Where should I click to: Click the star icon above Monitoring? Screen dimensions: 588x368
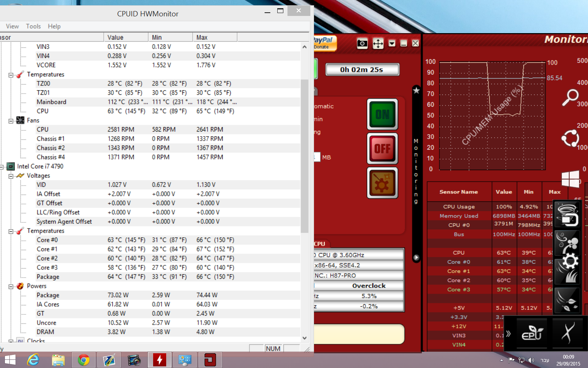tap(416, 90)
